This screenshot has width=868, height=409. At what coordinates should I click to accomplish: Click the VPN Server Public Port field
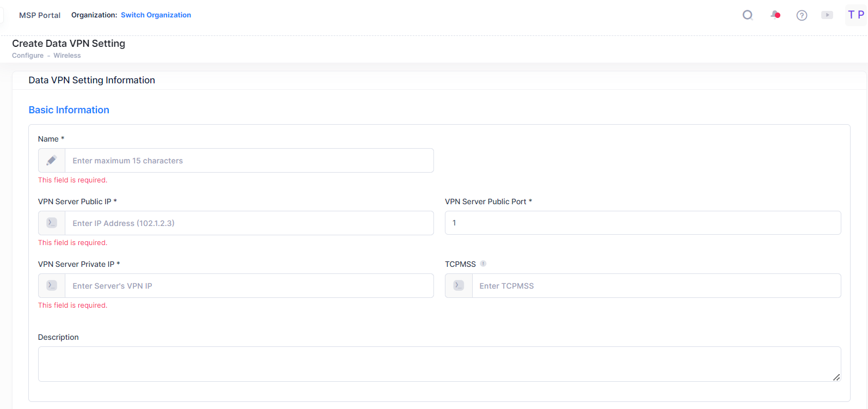[643, 223]
